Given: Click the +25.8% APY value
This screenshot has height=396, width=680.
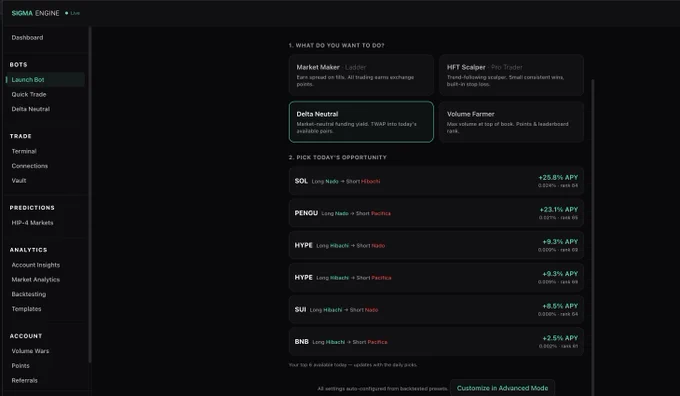Looking at the screenshot, I should click(x=558, y=177).
